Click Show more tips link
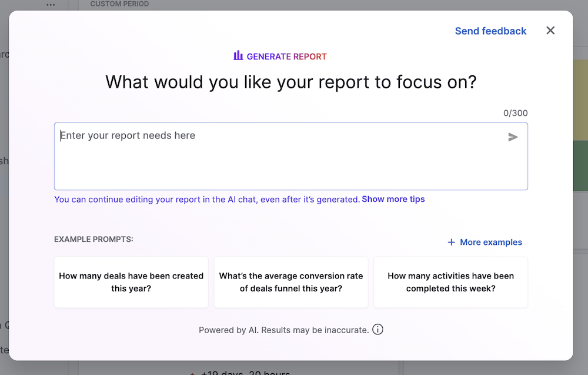588x375 pixels. (x=393, y=199)
